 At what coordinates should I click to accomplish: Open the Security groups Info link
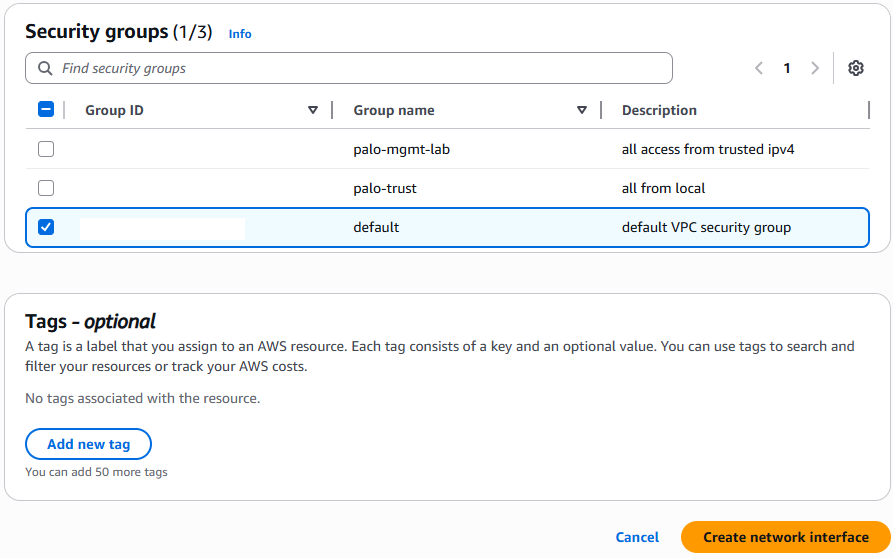point(240,34)
